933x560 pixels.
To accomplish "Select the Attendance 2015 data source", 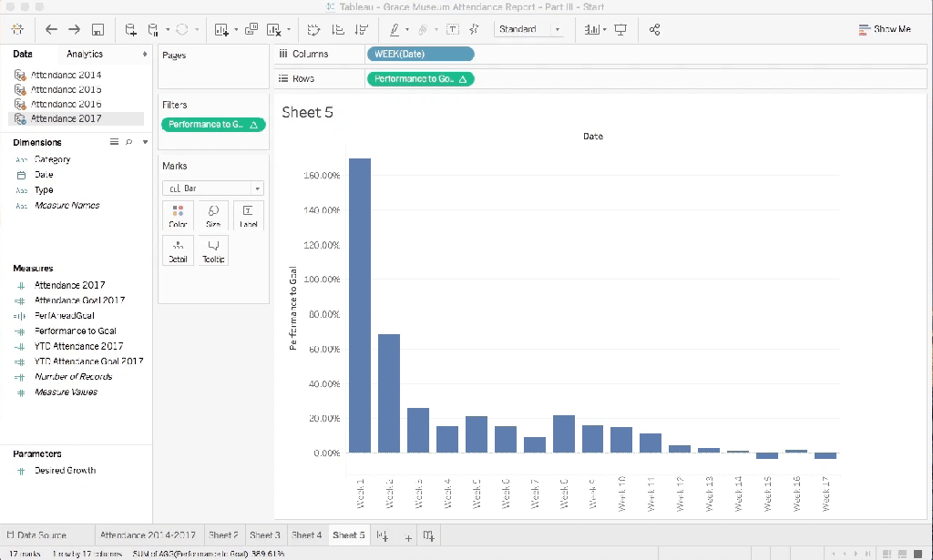I will [66, 90].
